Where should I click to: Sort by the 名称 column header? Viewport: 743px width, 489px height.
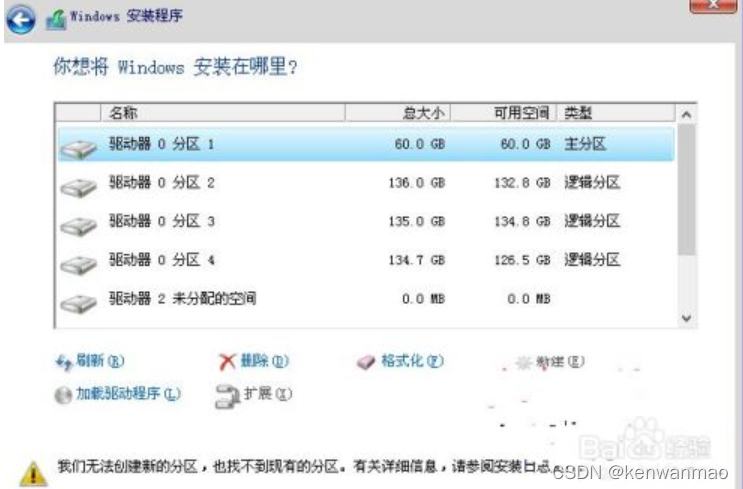pos(223,113)
